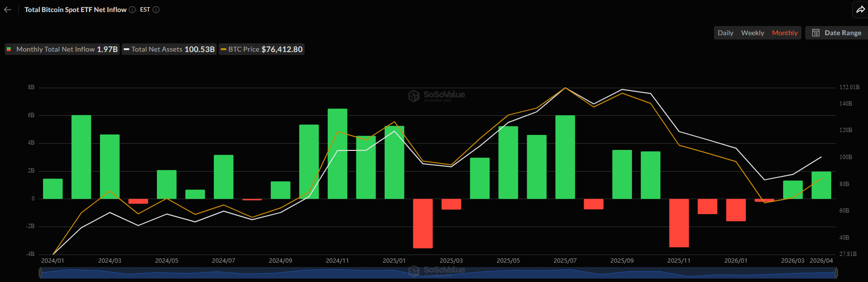Open info tooltip next to chart title

[x=132, y=10]
